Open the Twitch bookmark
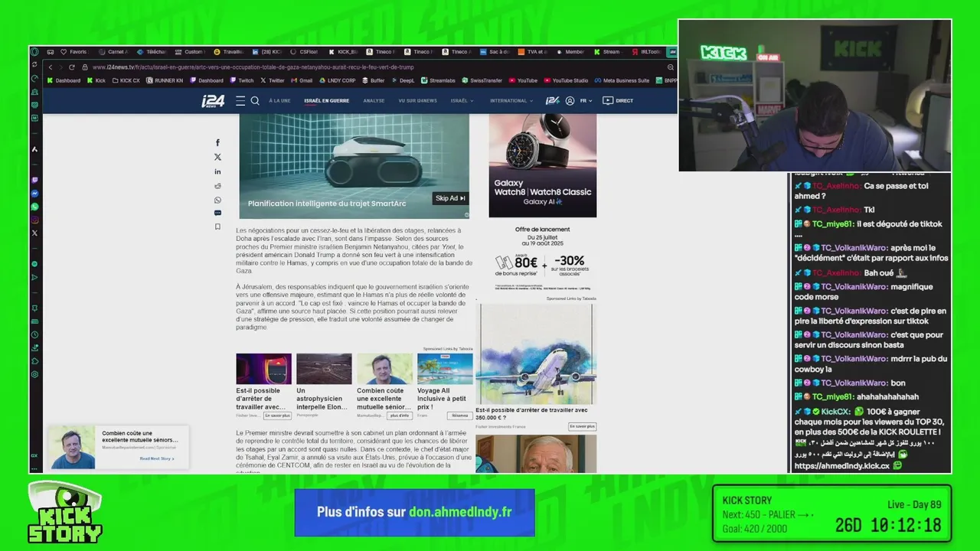 (x=242, y=80)
